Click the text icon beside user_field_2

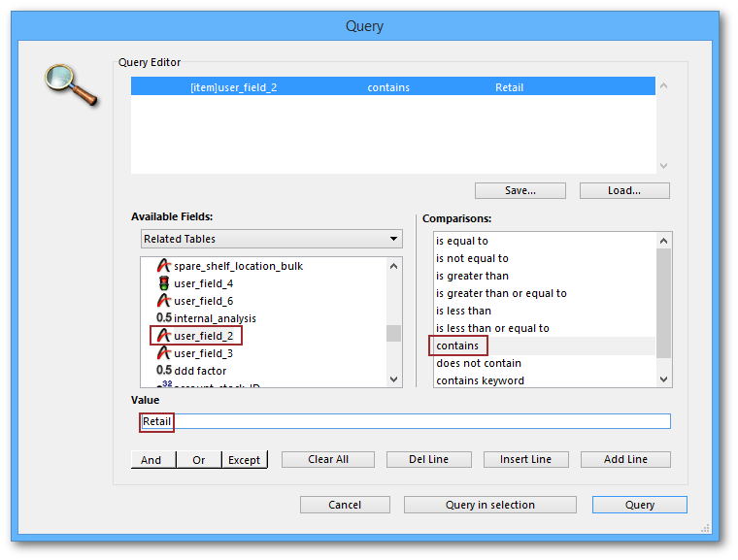163,336
